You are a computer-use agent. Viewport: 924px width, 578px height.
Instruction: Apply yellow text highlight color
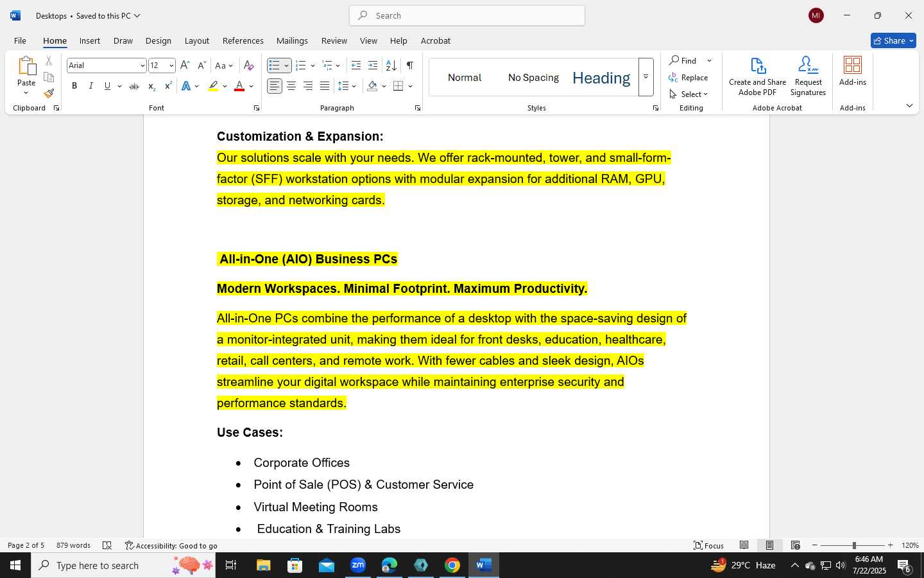pos(213,86)
